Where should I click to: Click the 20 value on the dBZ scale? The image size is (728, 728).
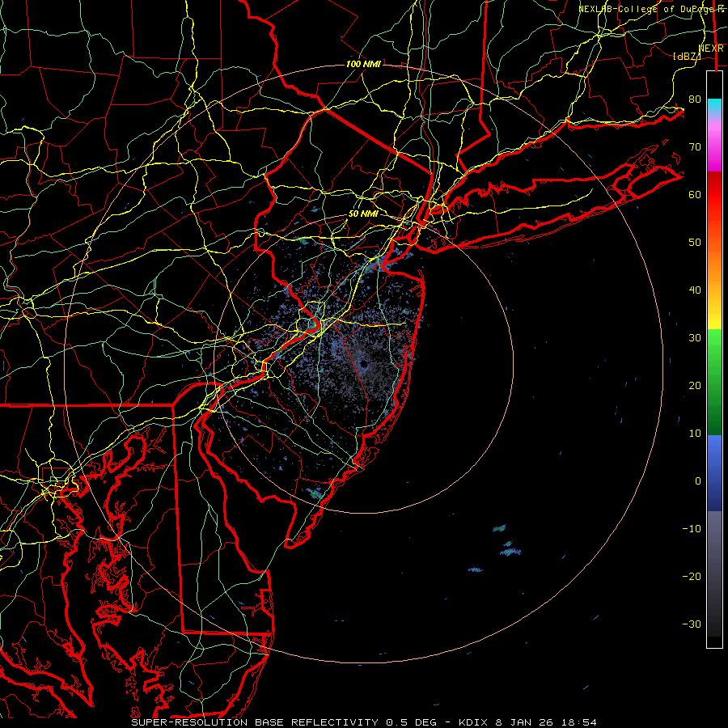695,385
